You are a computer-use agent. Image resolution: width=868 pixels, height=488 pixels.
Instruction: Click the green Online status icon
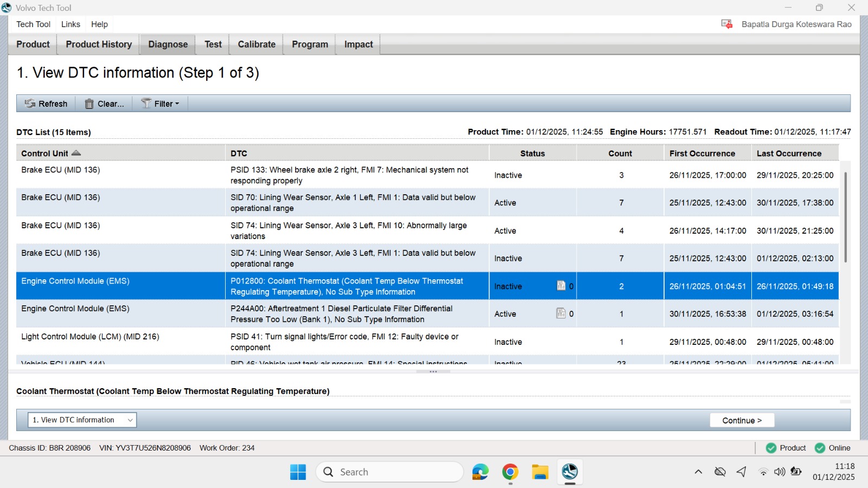click(820, 448)
